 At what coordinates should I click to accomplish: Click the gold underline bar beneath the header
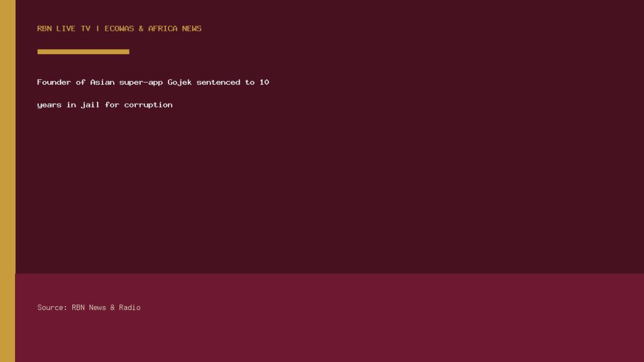84,52
